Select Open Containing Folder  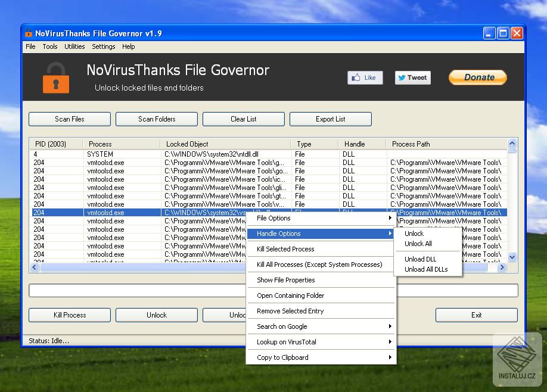(321, 295)
